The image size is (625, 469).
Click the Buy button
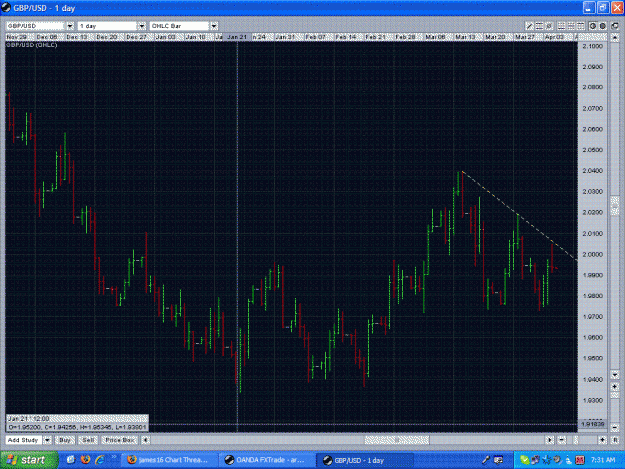coord(65,440)
